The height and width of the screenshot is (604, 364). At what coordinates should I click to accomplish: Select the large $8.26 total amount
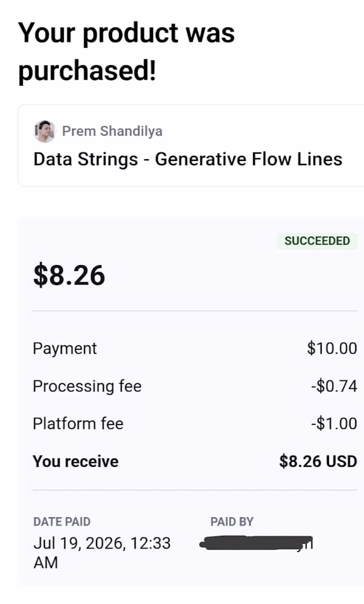pyautogui.click(x=69, y=276)
